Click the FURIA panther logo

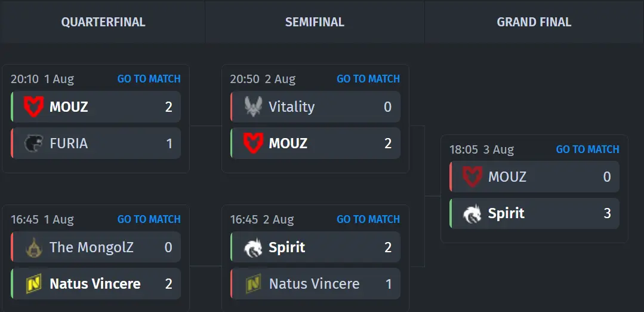point(33,143)
